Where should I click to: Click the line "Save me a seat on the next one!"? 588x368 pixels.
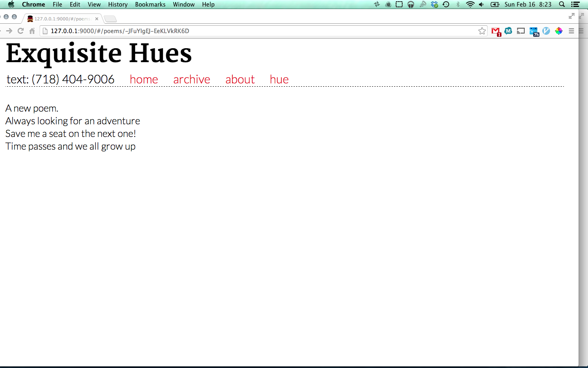71,134
